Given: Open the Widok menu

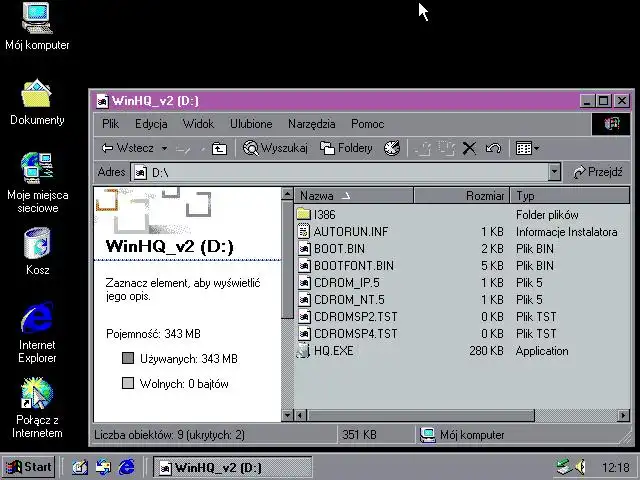Looking at the screenshot, I should click(198, 124).
